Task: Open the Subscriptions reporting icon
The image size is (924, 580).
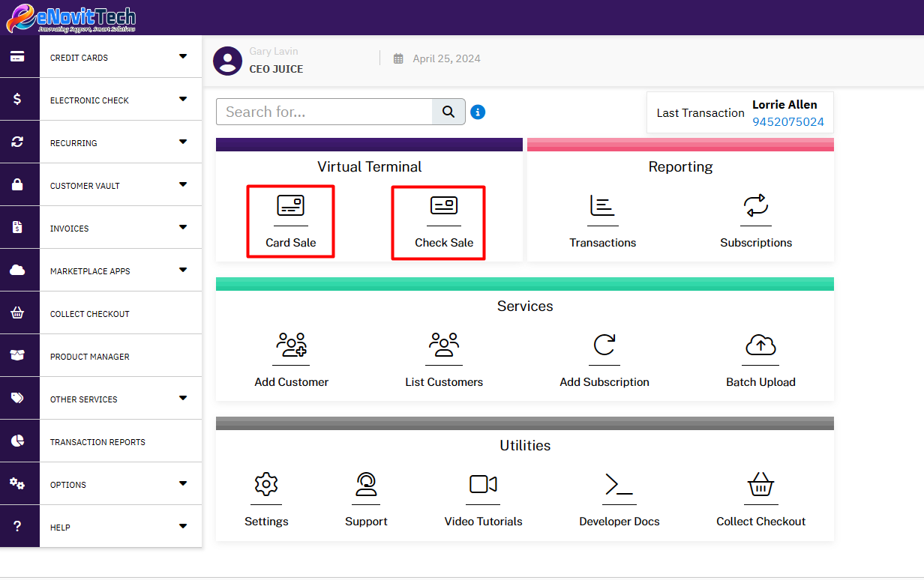Action: pos(756,207)
